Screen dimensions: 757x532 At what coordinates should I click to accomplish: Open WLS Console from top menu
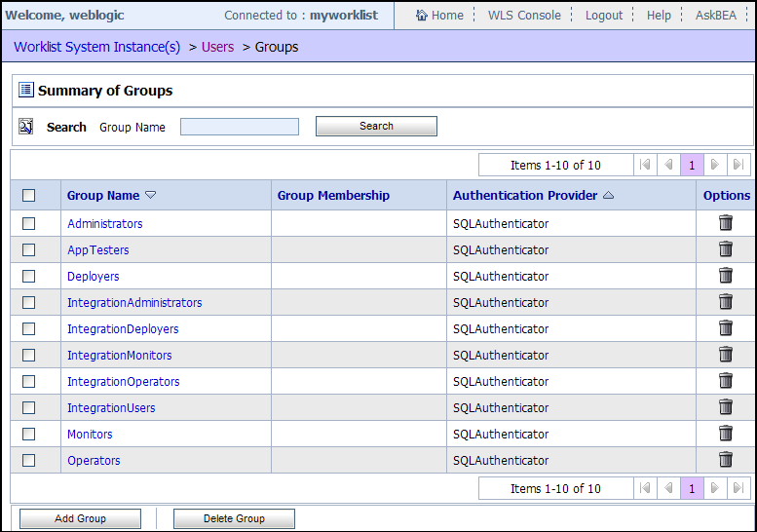click(524, 16)
